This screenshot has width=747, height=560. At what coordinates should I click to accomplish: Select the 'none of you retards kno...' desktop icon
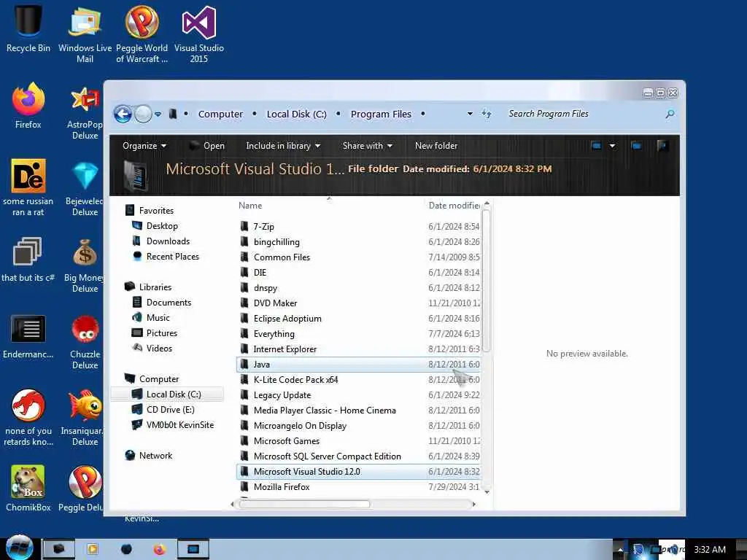(x=28, y=417)
